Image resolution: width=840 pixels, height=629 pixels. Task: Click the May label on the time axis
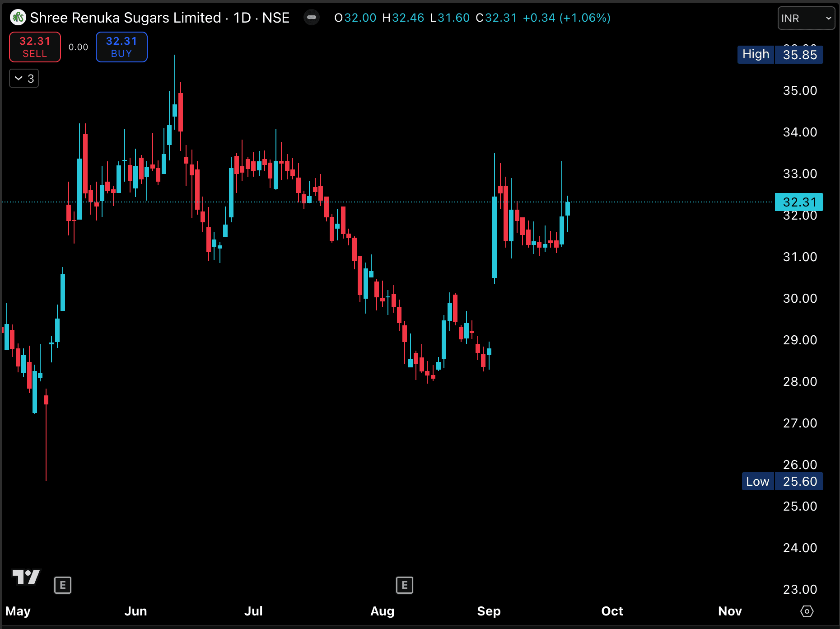pyautogui.click(x=18, y=611)
